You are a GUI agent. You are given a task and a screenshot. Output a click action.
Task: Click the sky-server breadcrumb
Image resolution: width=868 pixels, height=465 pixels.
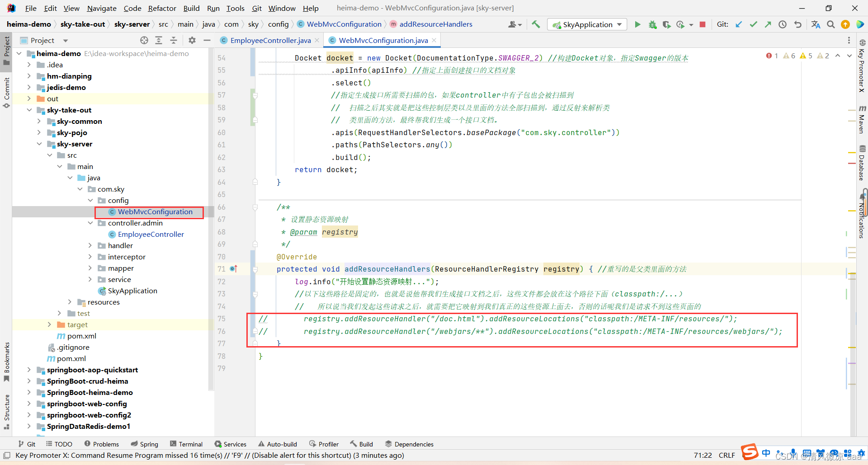pyautogui.click(x=132, y=24)
